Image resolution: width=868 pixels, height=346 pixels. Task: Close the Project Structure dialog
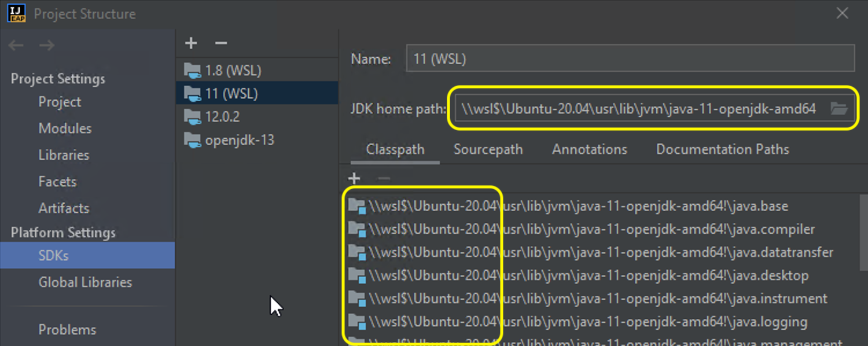(843, 13)
